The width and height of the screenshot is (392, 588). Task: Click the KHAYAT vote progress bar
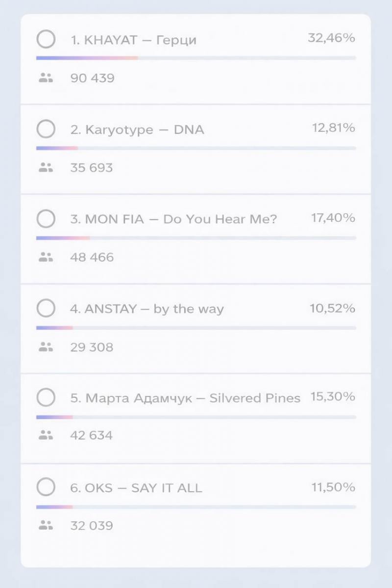pos(196,58)
